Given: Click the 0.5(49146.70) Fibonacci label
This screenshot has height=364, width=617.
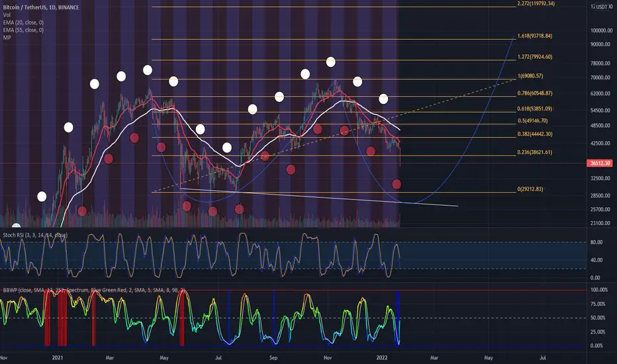Looking at the screenshot, I should point(532,120).
